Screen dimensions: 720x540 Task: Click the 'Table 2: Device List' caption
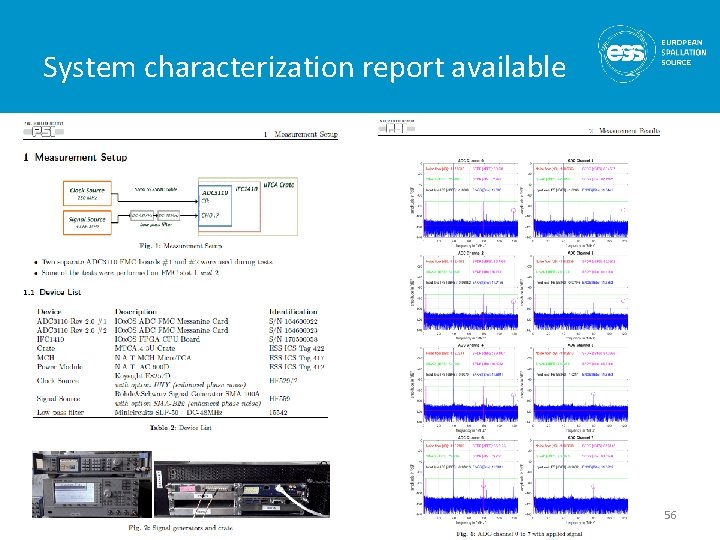click(x=181, y=428)
